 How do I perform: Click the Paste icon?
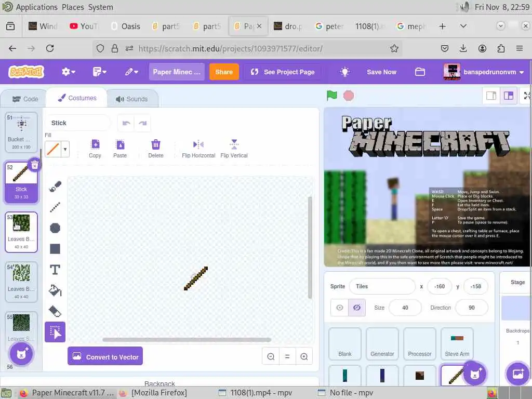pyautogui.click(x=120, y=149)
